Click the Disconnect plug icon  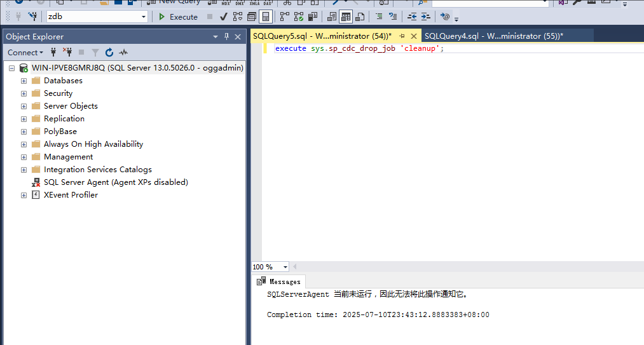[x=67, y=52]
